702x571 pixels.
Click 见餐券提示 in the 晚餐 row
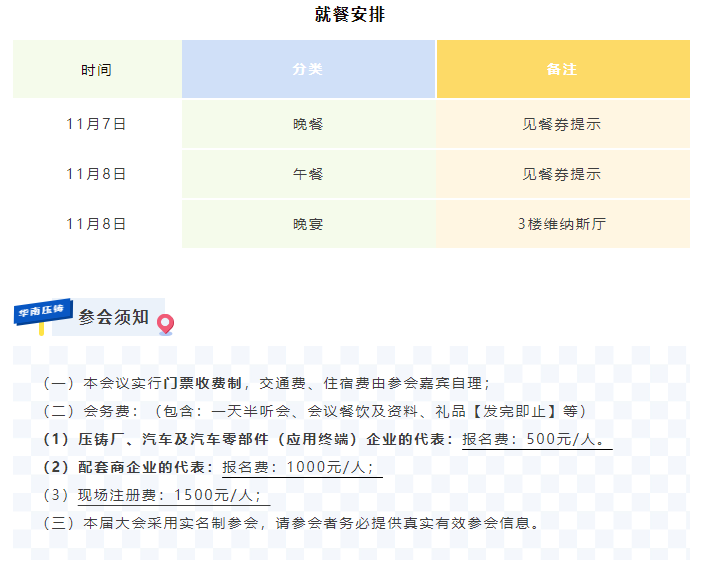coord(562,124)
